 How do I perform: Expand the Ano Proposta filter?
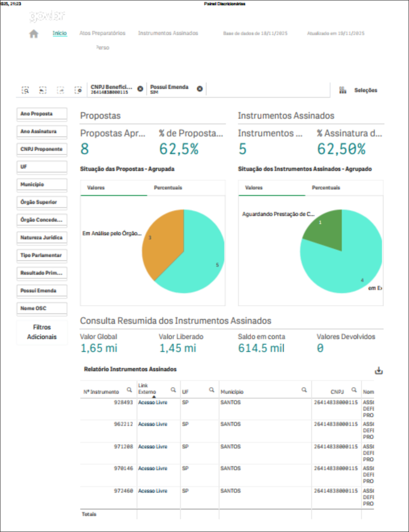(42, 114)
